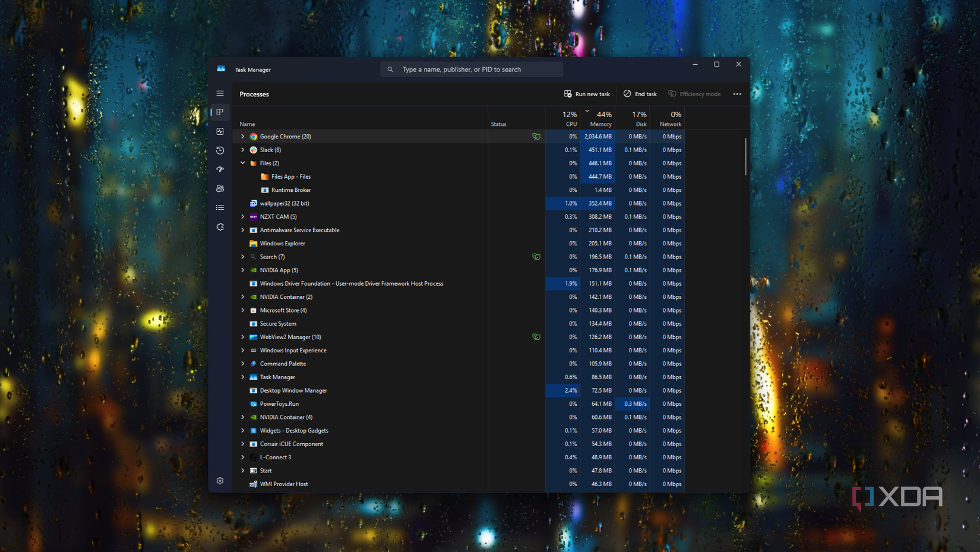Click the Google Chrome process icon
The image size is (980, 552).
[x=254, y=137]
